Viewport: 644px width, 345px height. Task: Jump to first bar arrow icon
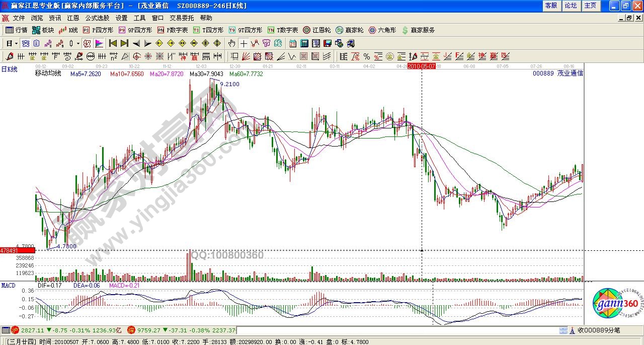[113, 43]
